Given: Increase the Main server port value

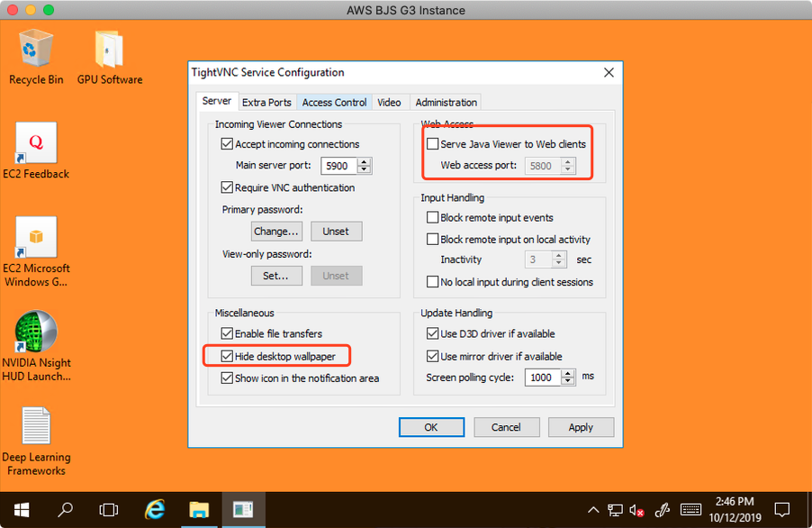Looking at the screenshot, I should (x=364, y=161).
